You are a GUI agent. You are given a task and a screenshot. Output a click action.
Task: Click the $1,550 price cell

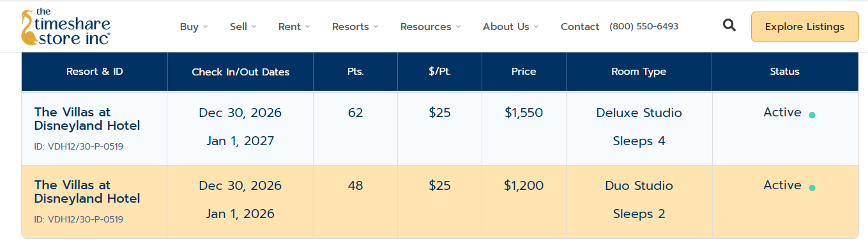pyautogui.click(x=524, y=113)
